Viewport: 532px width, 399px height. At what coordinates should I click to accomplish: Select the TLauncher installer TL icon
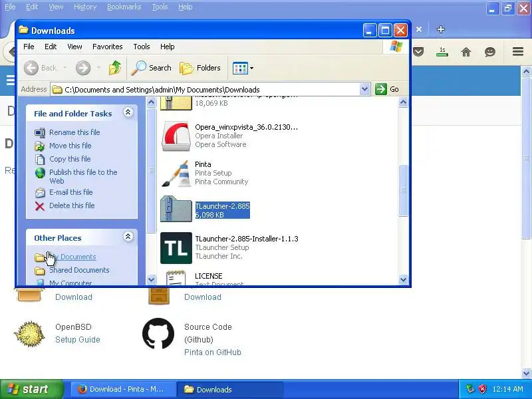pyautogui.click(x=176, y=248)
